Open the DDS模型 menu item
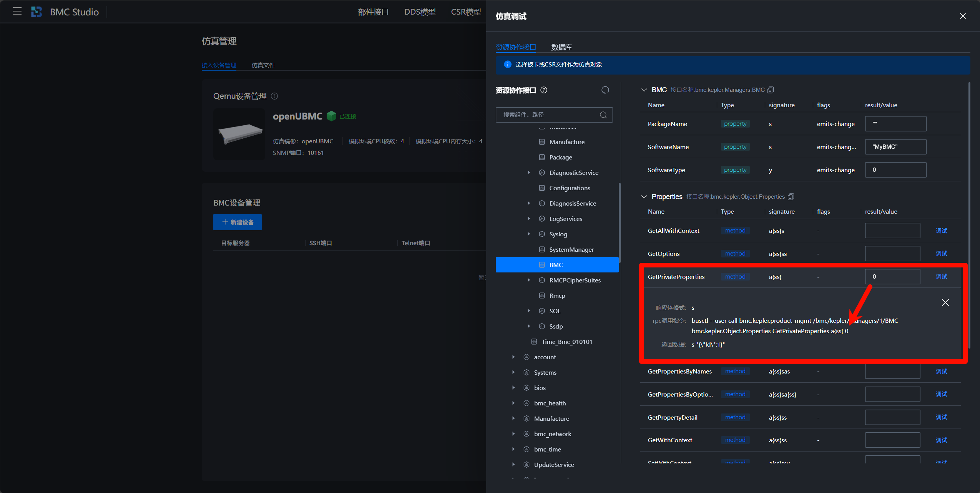This screenshot has width=980, height=493. [420, 12]
